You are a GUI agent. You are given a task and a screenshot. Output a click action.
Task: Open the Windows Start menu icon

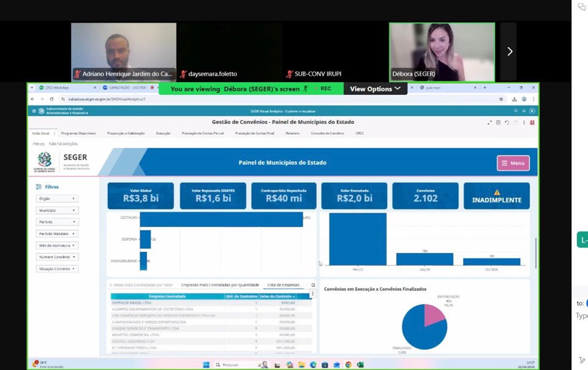[206, 364]
